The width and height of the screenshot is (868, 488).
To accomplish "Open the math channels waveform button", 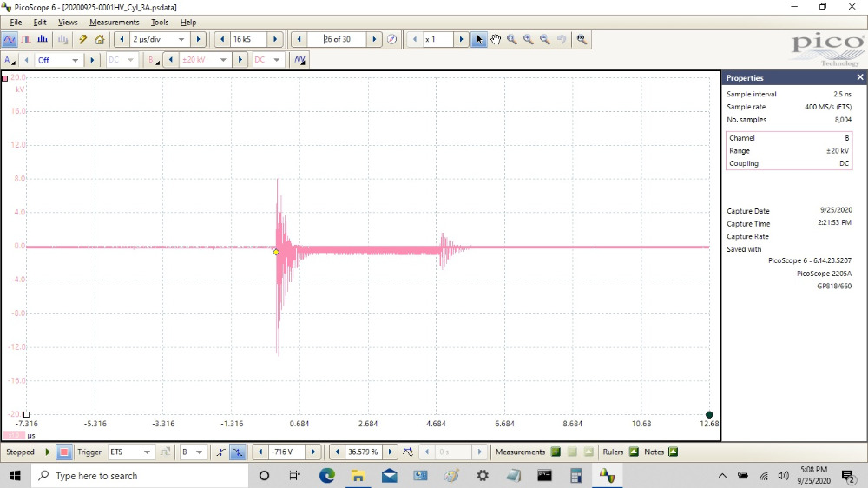I will pos(300,60).
